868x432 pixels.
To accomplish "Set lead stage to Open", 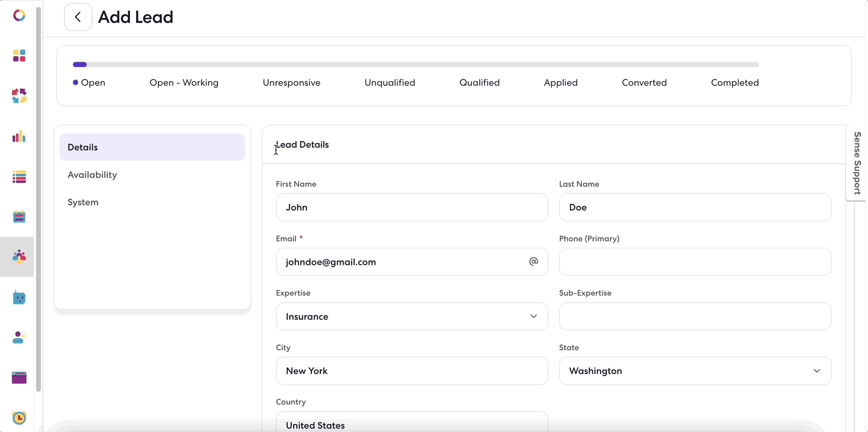I will (x=89, y=82).
